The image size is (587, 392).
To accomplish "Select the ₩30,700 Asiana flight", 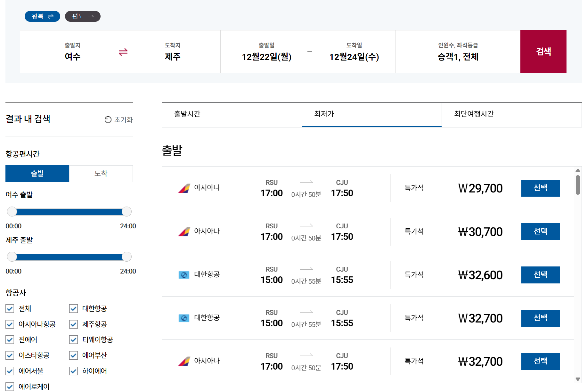I will point(540,232).
